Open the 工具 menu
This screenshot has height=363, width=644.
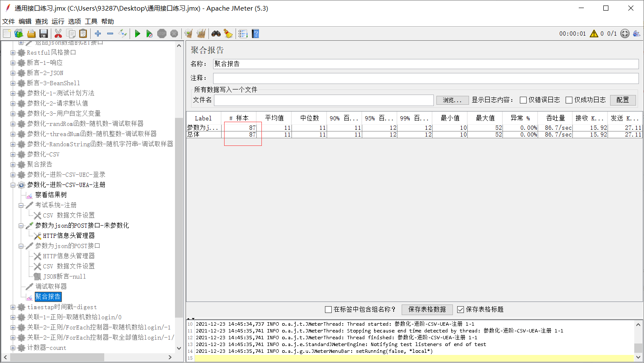91,21
